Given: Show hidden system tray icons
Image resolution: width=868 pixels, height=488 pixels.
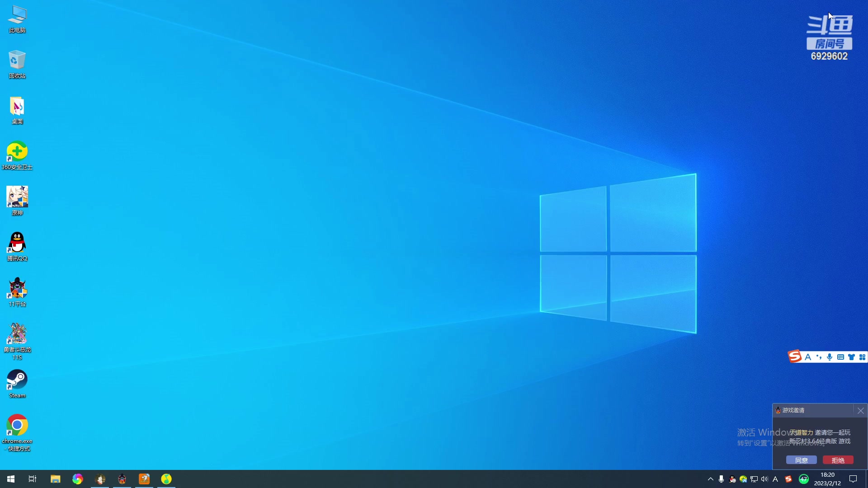Looking at the screenshot, I should tap(711, 479).
